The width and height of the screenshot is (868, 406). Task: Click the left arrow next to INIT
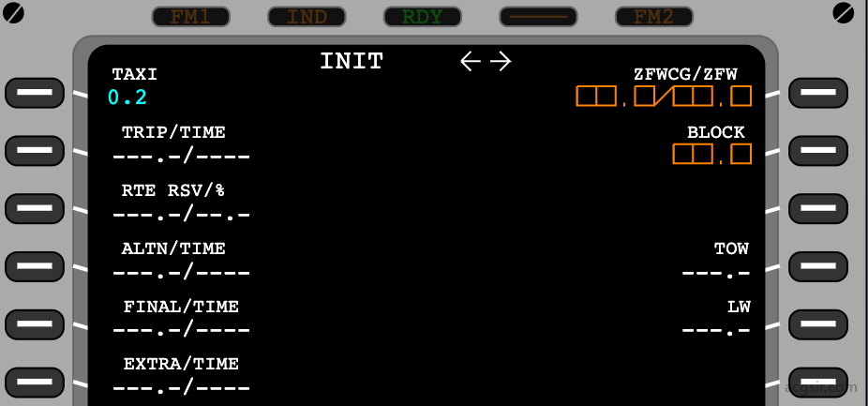tap(471, 61)
